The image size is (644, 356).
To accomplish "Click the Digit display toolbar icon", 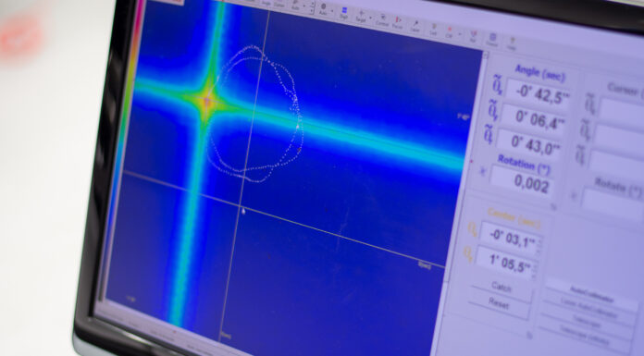I will coord(344,12).
